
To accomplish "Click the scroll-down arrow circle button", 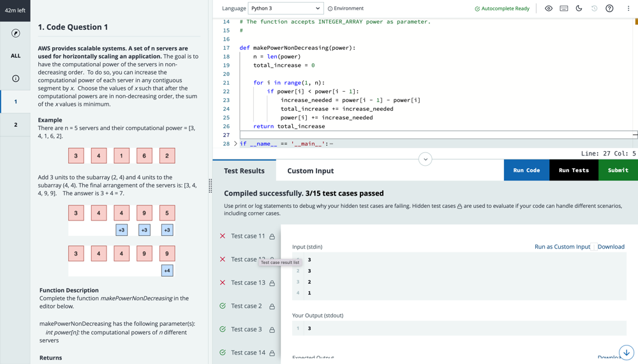I will 626,353.
